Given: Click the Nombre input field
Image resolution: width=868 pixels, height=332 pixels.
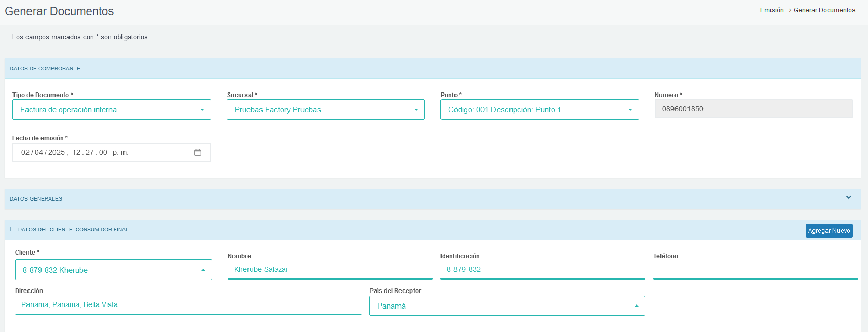Looking at the screenshot, I should (329, 270).
